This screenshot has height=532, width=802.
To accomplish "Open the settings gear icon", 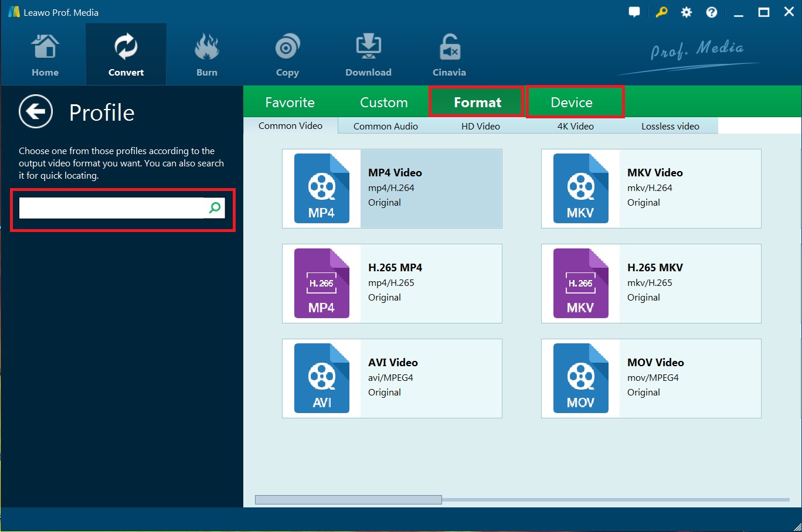I will pyautogui.click(x=686, y=12).
